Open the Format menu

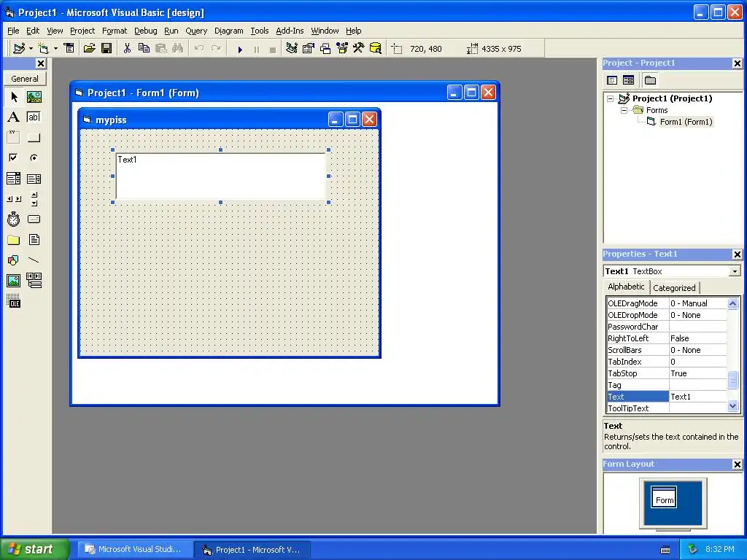tap(115, 31)
